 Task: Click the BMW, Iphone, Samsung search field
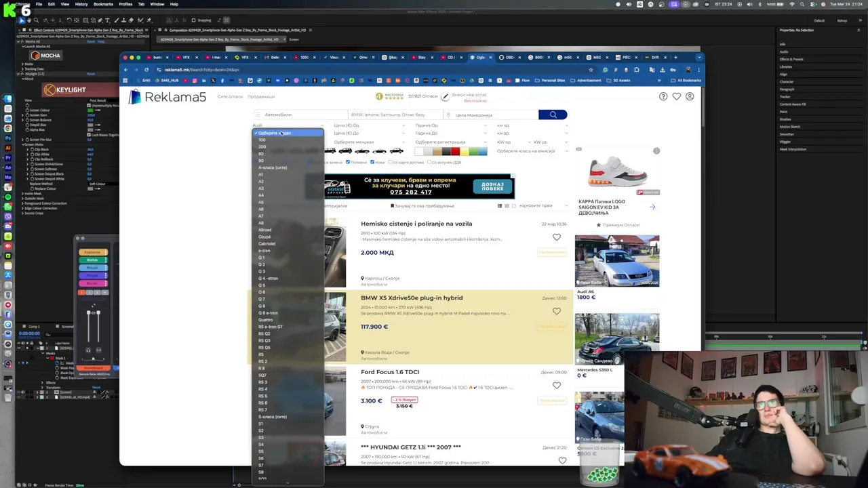tap(396, 115)
